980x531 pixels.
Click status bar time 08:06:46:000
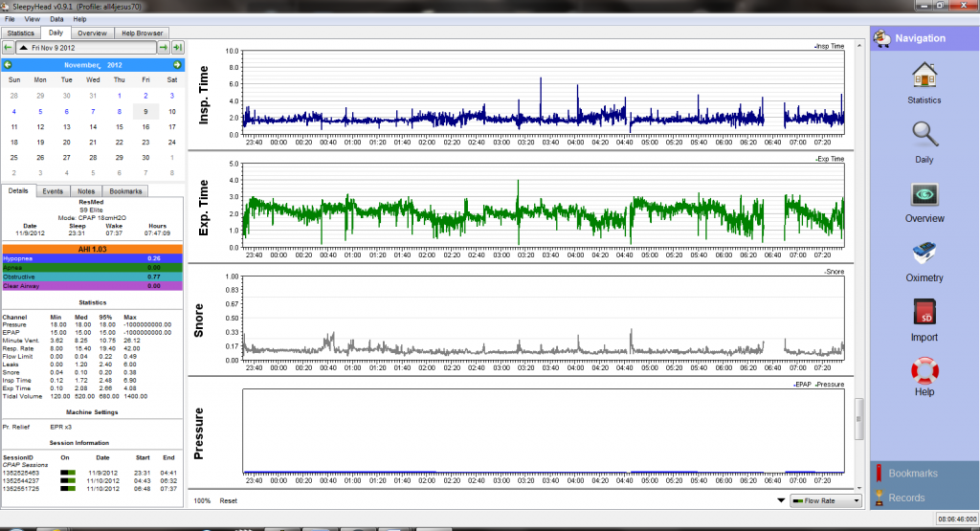(957, 520)
